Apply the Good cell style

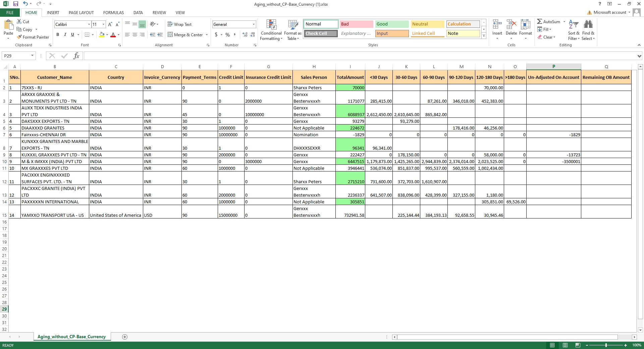coord(391,24)
